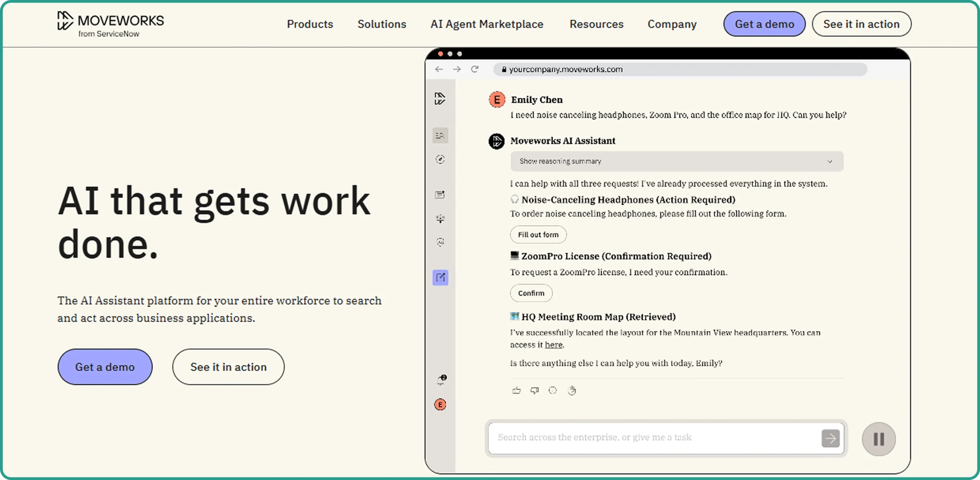This screenshot has height=480, width=980.
Task: Click the sidebar agent badge icon
Action: [x=440, y=242]
